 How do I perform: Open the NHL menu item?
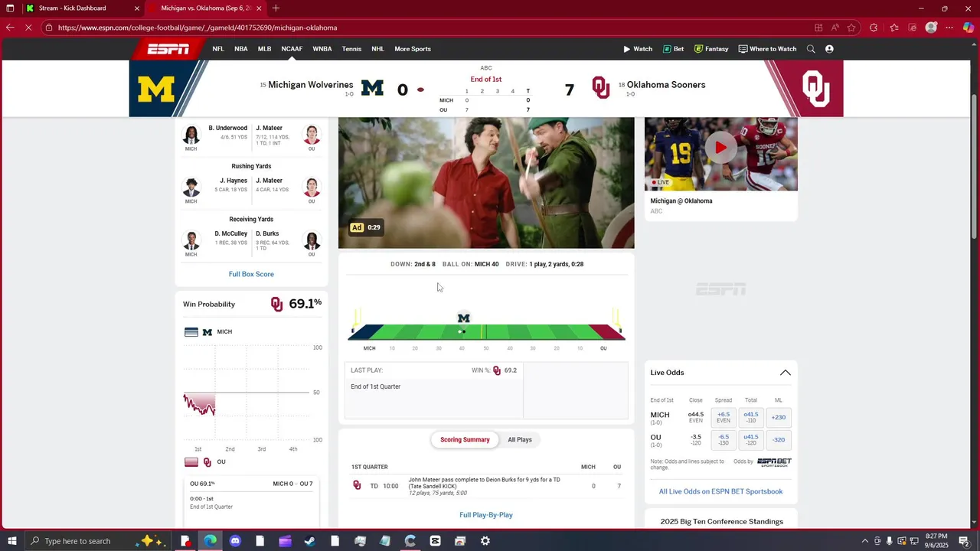coord(377,49)
